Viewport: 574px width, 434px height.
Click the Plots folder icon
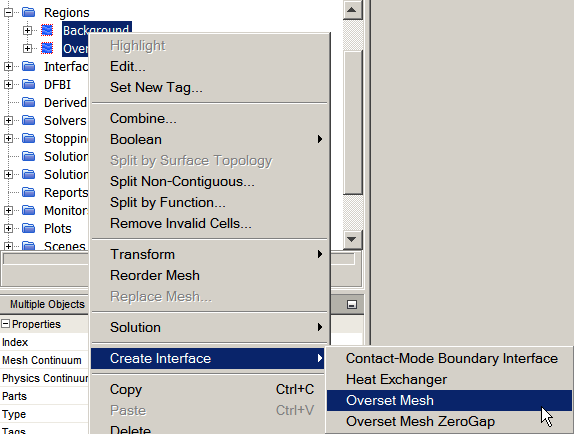point(28,228)
